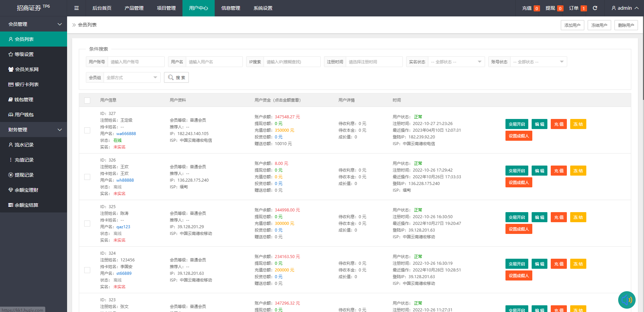Open the 系统设置 top menu
Viewport: 644px width, 312px height.
[x=263, y=8]
